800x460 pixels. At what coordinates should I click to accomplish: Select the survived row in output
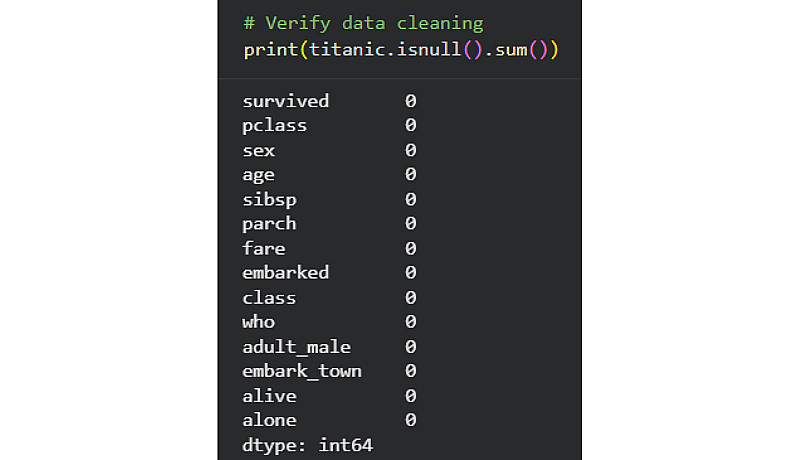pyautogui.click(x=285, y=101)
